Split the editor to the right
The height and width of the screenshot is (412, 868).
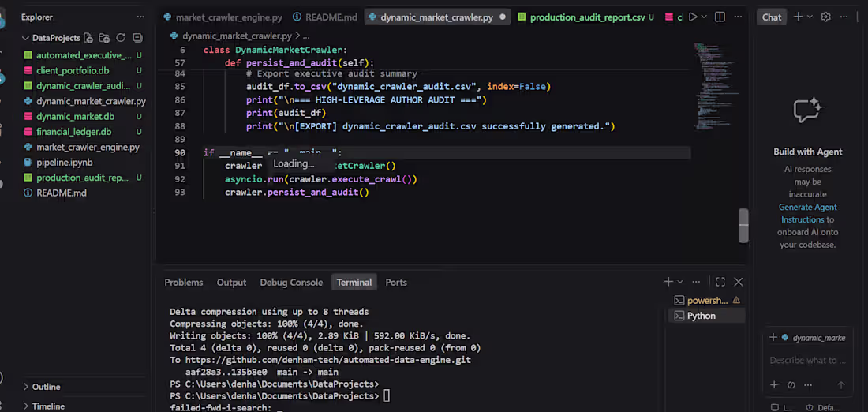(x=720, y=17)
